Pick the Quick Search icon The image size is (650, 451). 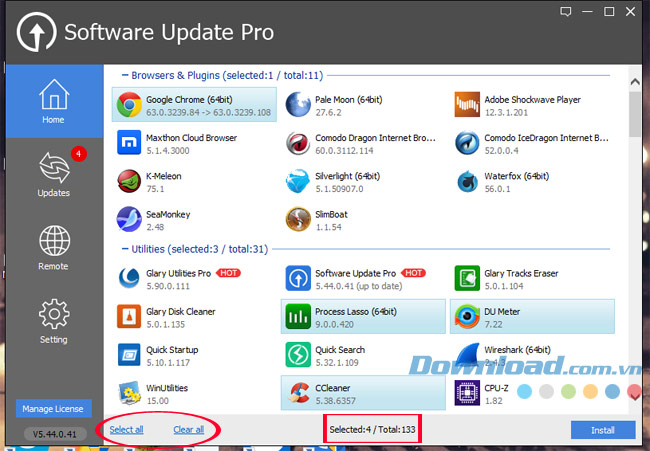coord(298,355)
